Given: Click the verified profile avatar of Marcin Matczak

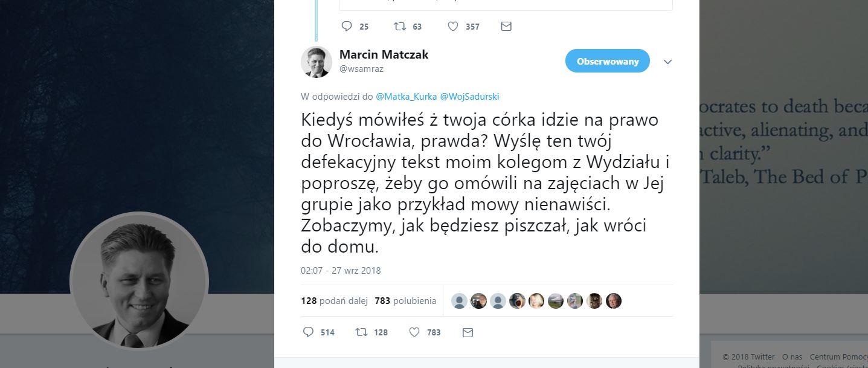Looking at the screenshot, I should 317,62.
